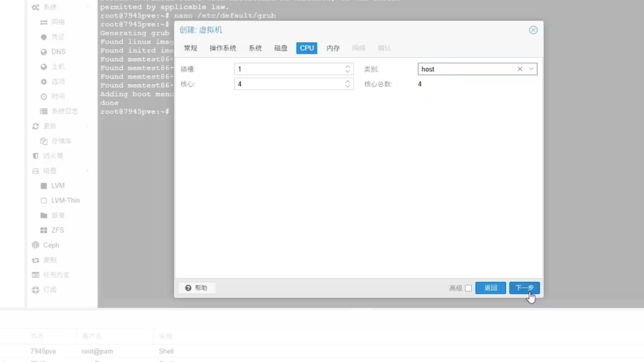Open DNS settings in the sidebar

pyautogui.click(x=58, y=52)
